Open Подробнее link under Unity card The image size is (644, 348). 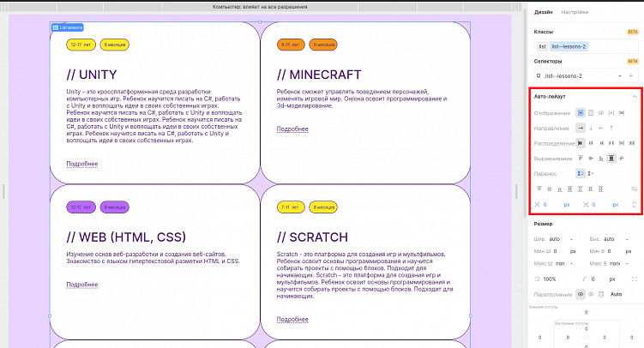(x=82, y=164)
